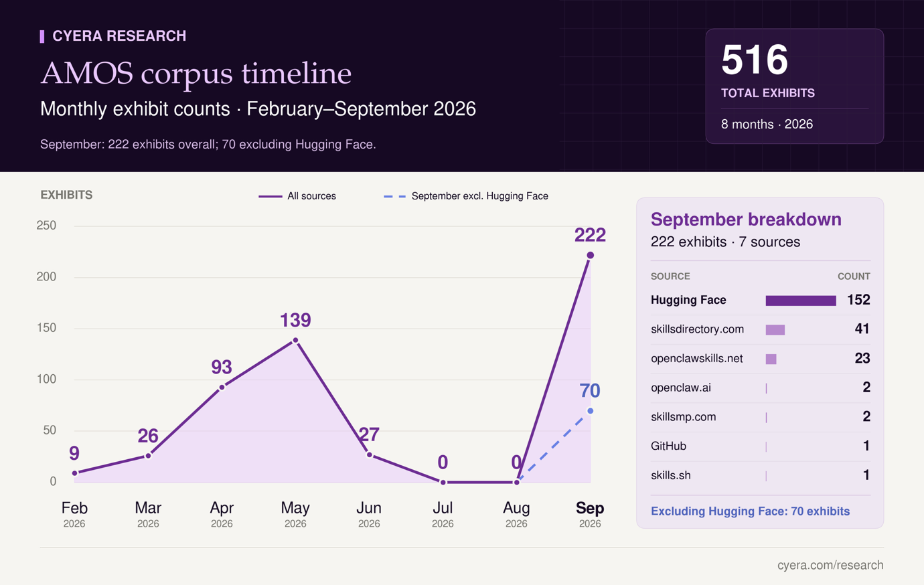
Task: Click the June data point on the line
Action: [369, 454]
